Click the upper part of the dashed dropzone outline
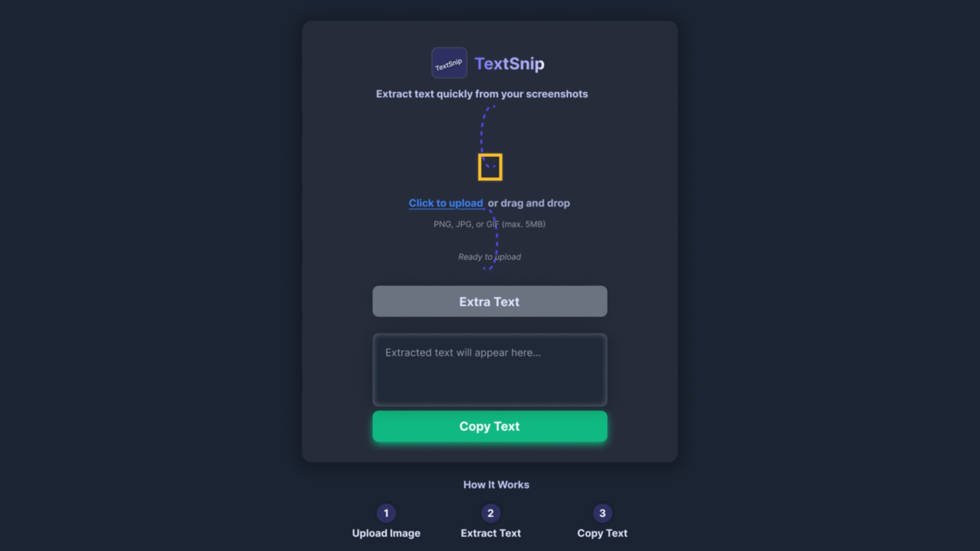980x551 pixels. pyautogui.click(x=482, y=128)
